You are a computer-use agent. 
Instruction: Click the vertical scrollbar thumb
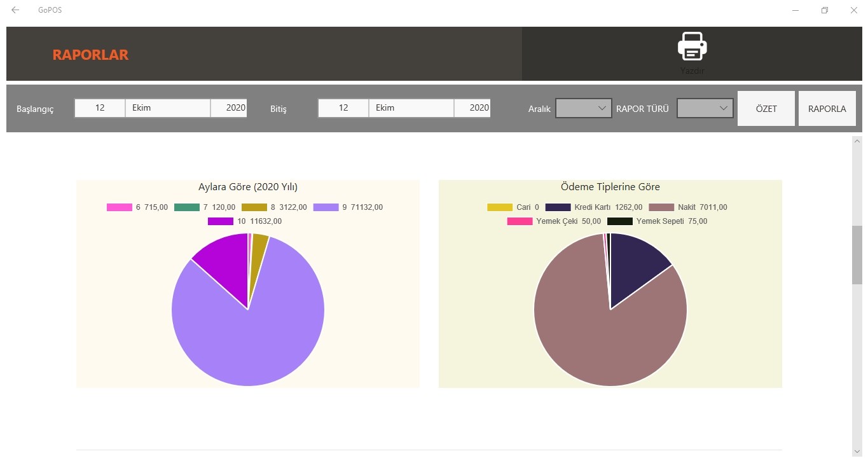coord(857,255)
